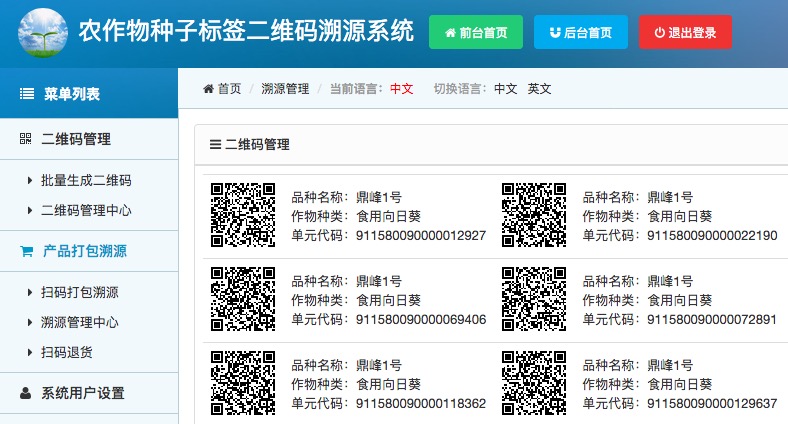
Task: Open 溯源管理中心 in the sidebar
Action: click(79, 322)
